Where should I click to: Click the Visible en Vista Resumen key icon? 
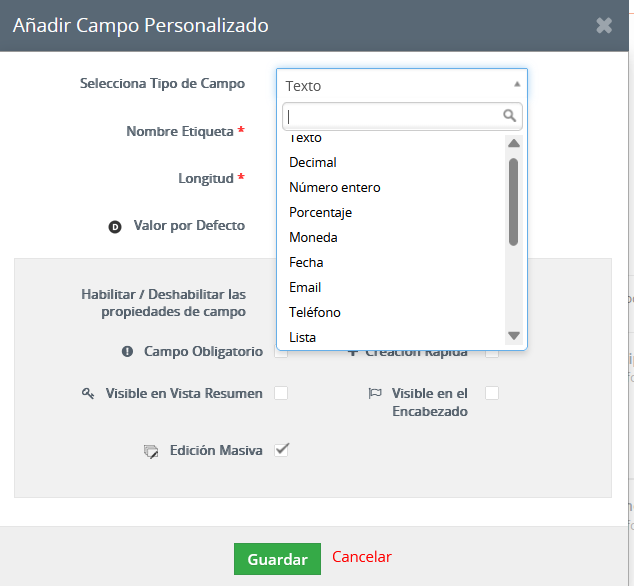pyautogui.click(x=88, y=393)
